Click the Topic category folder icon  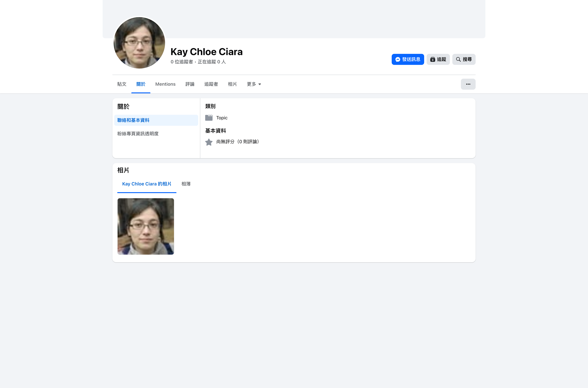(x=209, y=118)
